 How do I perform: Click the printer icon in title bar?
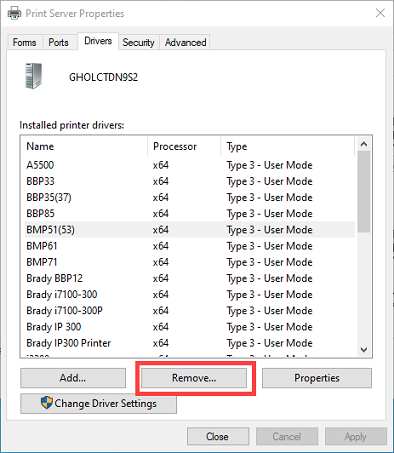point(14,13)
